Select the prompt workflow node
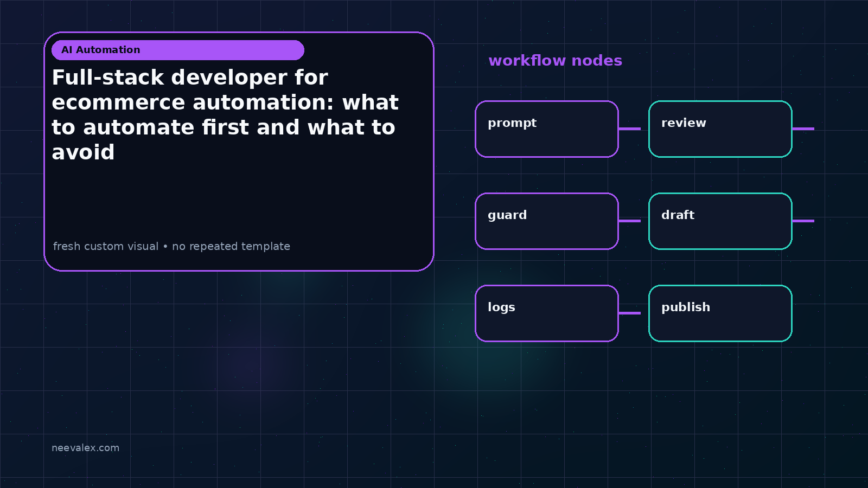 tap(547, 129)
